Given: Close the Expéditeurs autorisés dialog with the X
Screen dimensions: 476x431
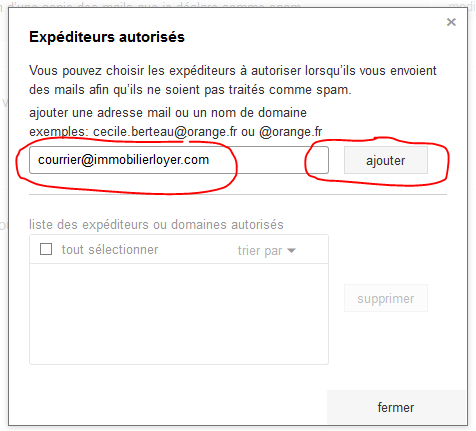Looking at the screenshot, I should coord(451,22).
